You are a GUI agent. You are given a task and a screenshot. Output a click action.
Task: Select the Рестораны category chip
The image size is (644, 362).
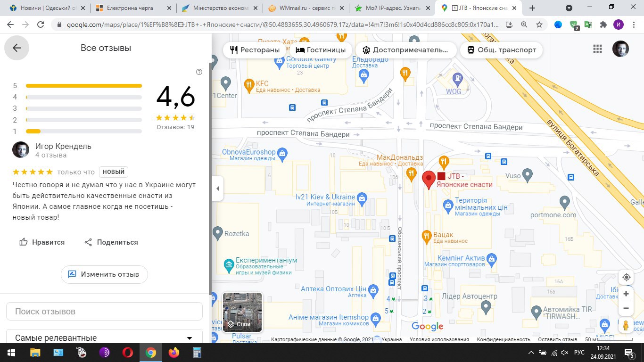(255, 50)
